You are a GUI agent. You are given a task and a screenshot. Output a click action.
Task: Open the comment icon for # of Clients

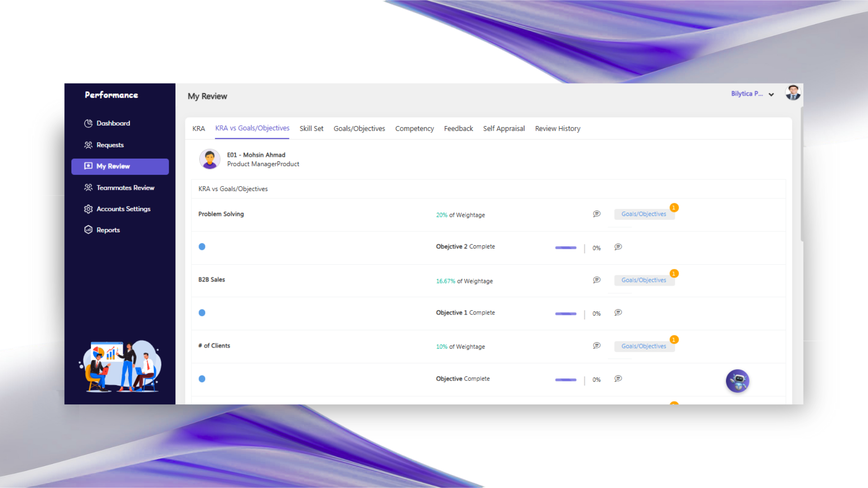[x=597, y=346]
